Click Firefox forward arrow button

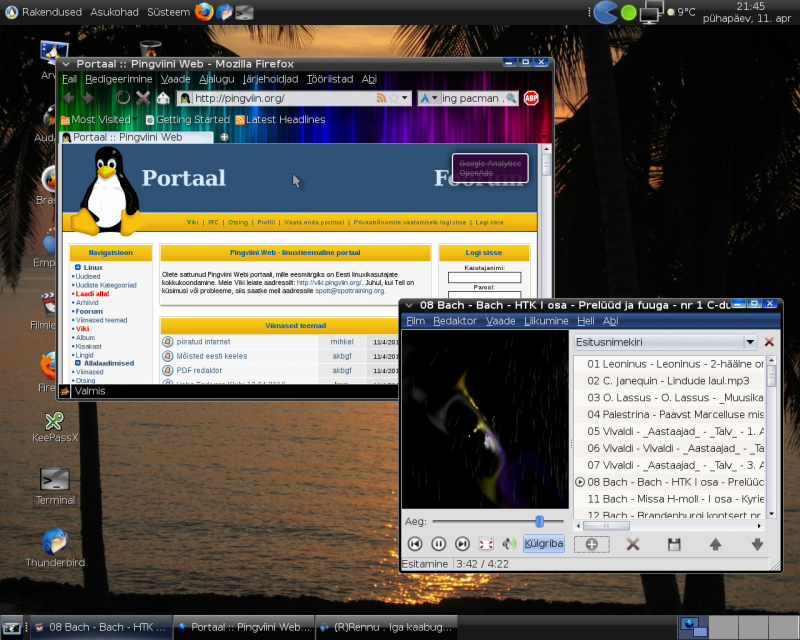(x=88, y=98)
